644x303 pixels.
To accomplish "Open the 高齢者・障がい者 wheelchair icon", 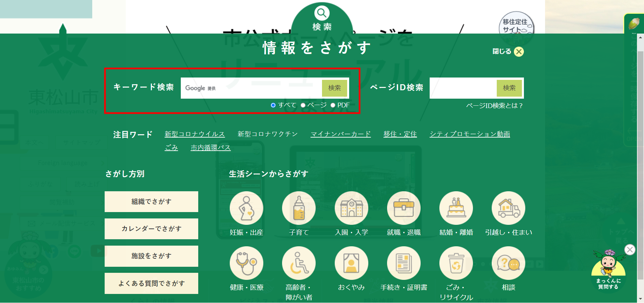I will (299, 263).
